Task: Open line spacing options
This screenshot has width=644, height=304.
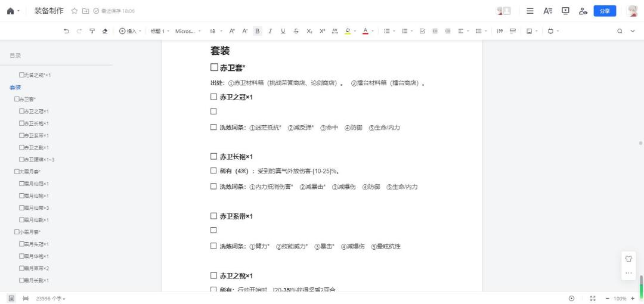Action: coord(481,31)
